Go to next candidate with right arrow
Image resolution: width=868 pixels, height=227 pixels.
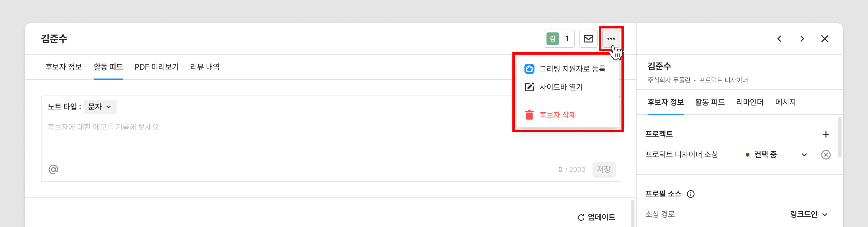point(802,39)
